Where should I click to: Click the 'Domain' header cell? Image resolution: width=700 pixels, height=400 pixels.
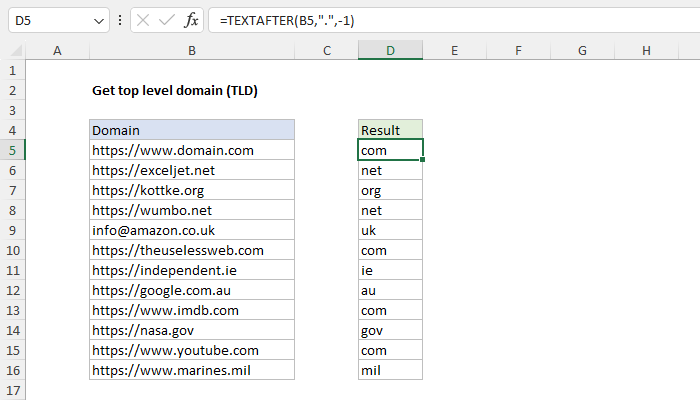click(x=192, y=130)
